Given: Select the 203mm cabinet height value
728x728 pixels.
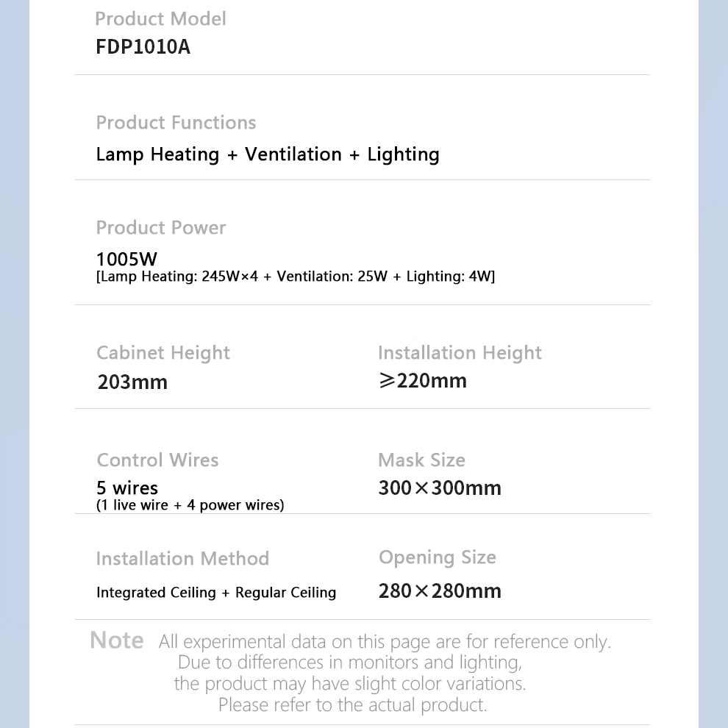Looking at the screenshot, I should coord(132,382).
